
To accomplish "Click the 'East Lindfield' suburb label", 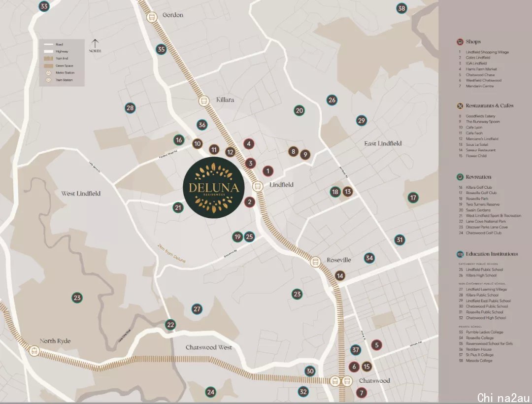I will click(x=383, y=143).
